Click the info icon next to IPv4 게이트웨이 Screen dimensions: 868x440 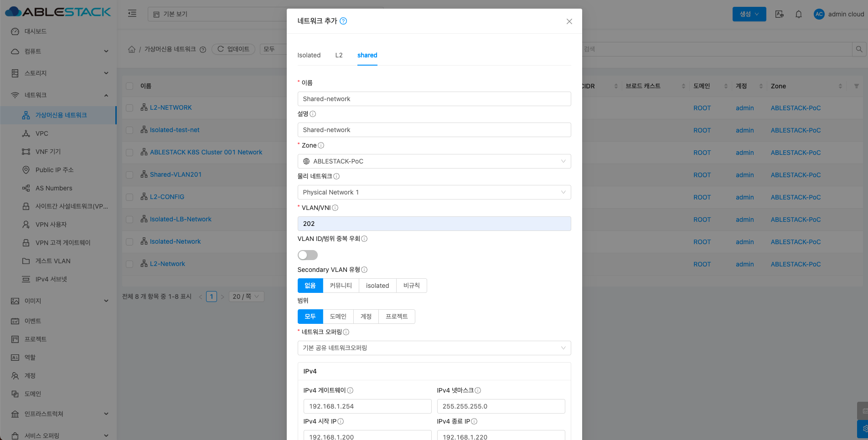tap(350, 390)
